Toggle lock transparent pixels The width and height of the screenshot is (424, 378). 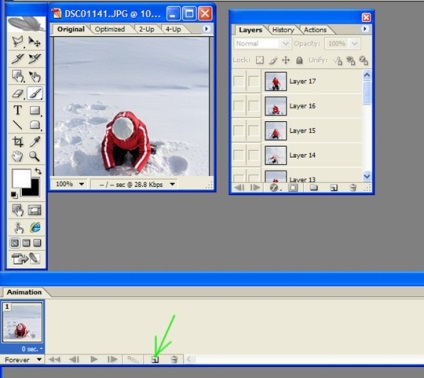tap(260, 60)
